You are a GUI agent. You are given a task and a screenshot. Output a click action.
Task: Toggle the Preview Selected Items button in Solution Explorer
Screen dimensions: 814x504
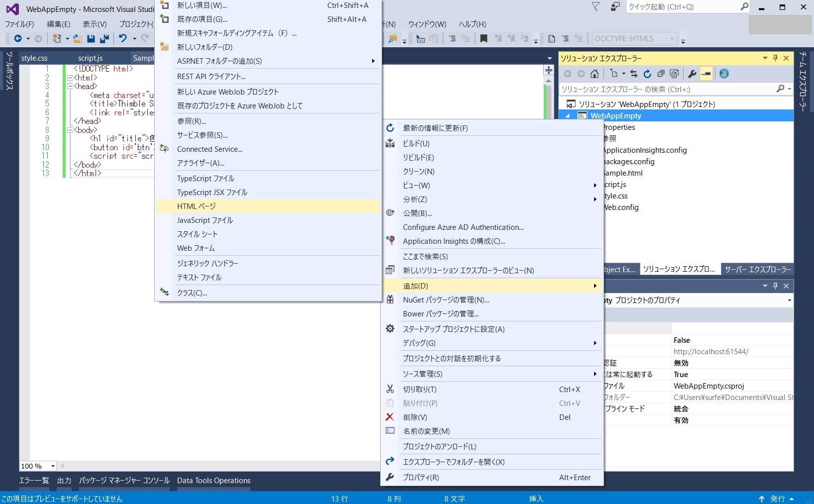point(706,74)
